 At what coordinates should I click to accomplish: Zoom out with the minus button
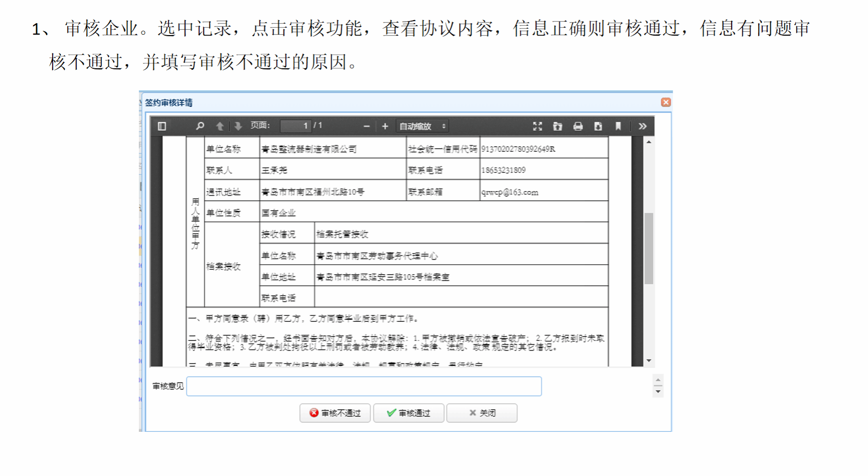366,127
